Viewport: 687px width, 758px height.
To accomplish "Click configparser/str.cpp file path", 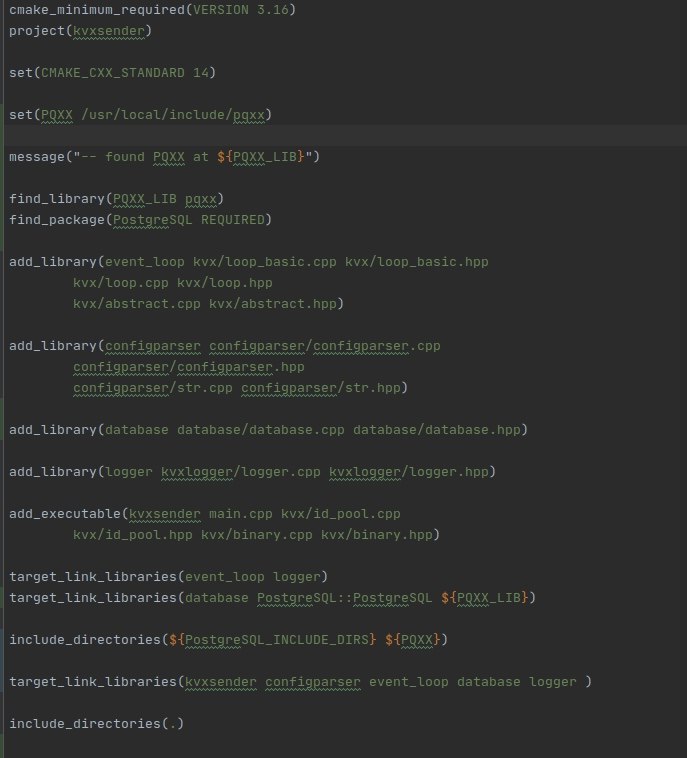I will click(x=153, y=388).
